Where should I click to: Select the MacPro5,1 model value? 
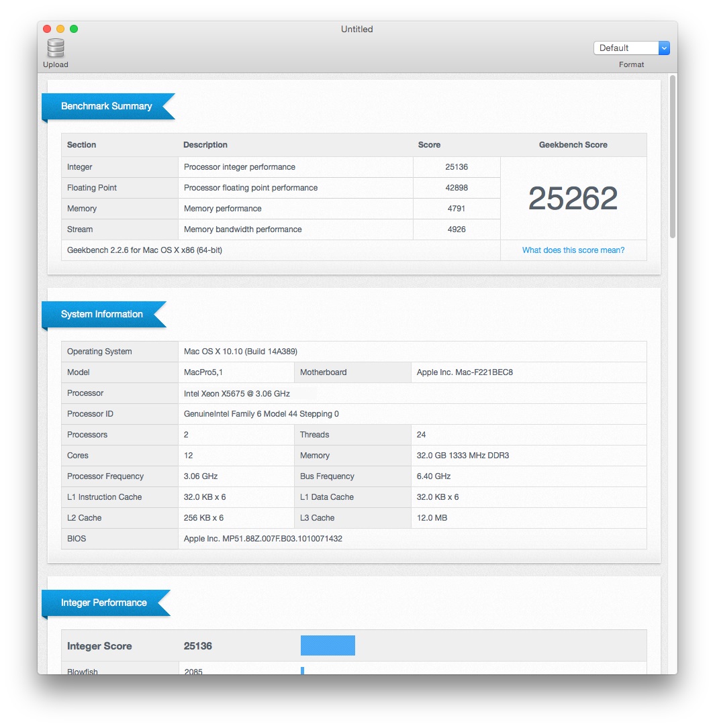point(203,372)
